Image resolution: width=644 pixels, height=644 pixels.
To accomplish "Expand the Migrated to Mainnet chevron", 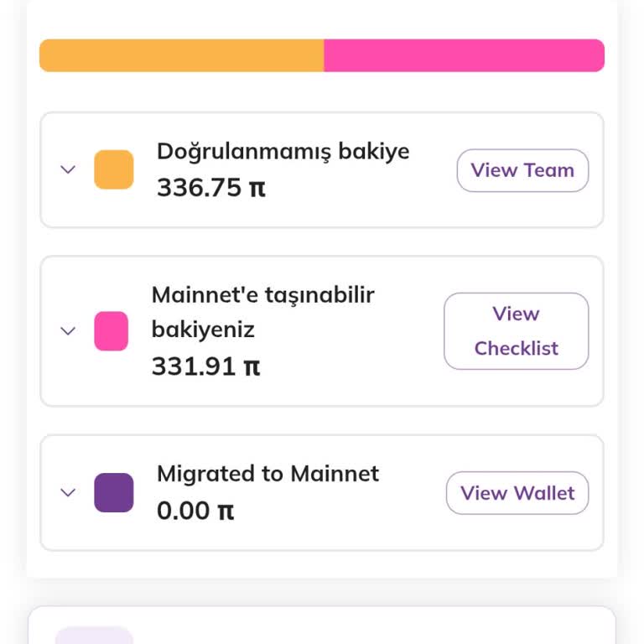I will click(x=68, y=493).
